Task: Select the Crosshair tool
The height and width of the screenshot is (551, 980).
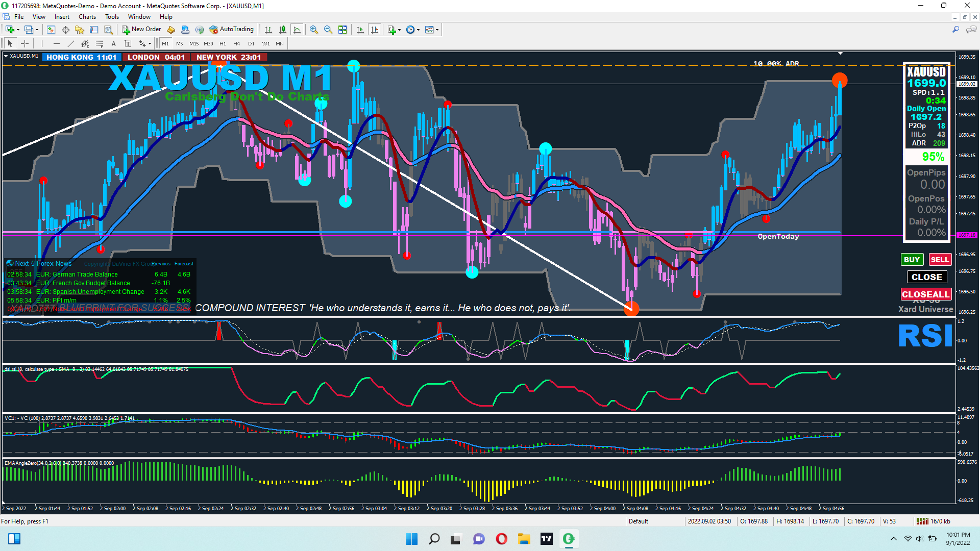Action: point(24,43)
